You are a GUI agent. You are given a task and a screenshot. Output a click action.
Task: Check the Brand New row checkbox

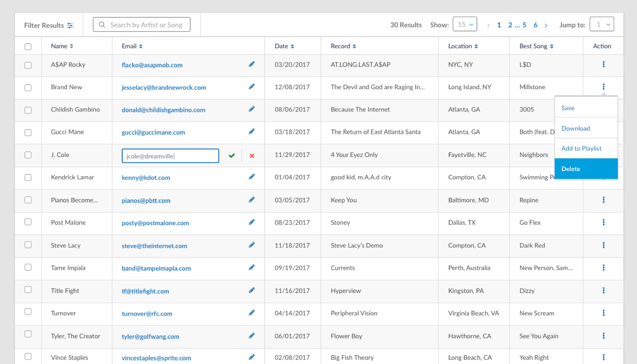click(28, 87)
